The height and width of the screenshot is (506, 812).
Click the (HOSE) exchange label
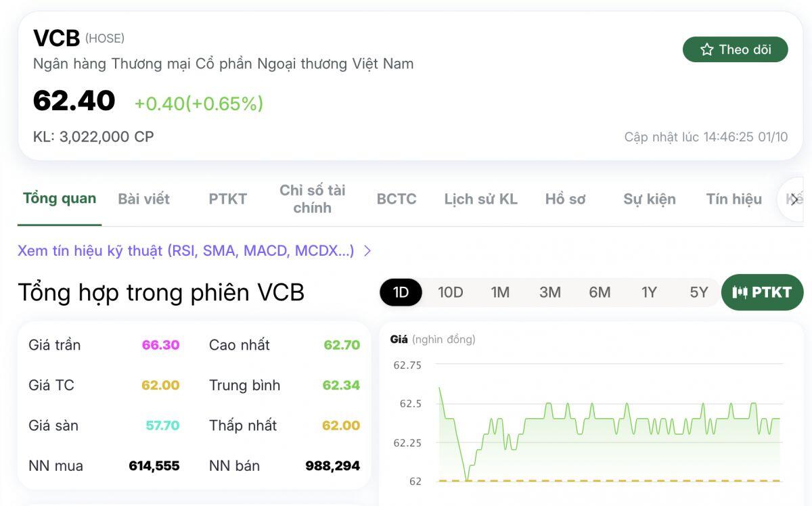coord(105,39)
